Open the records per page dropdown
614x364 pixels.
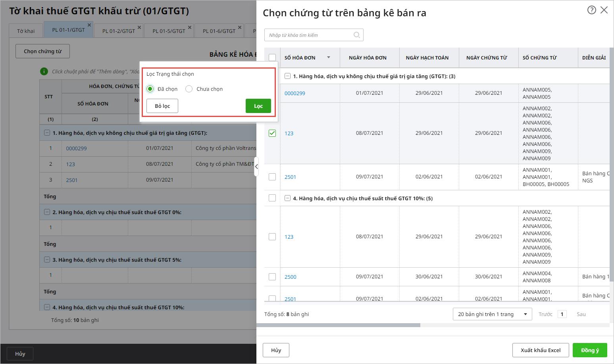[492, 314]
